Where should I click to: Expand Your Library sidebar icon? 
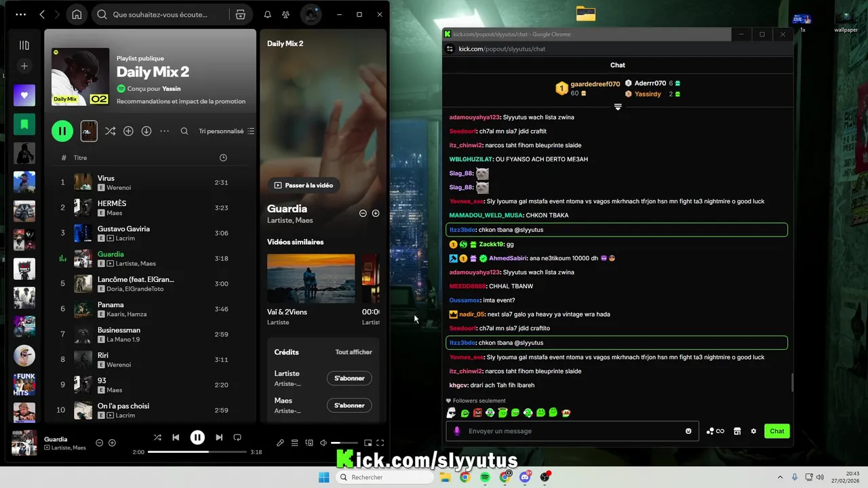coord(24,45)
